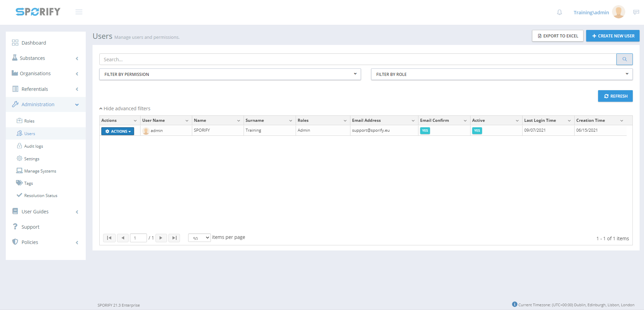644x310 pixels.
Task: Jump to last page arrow
Action: coord(174,238)
